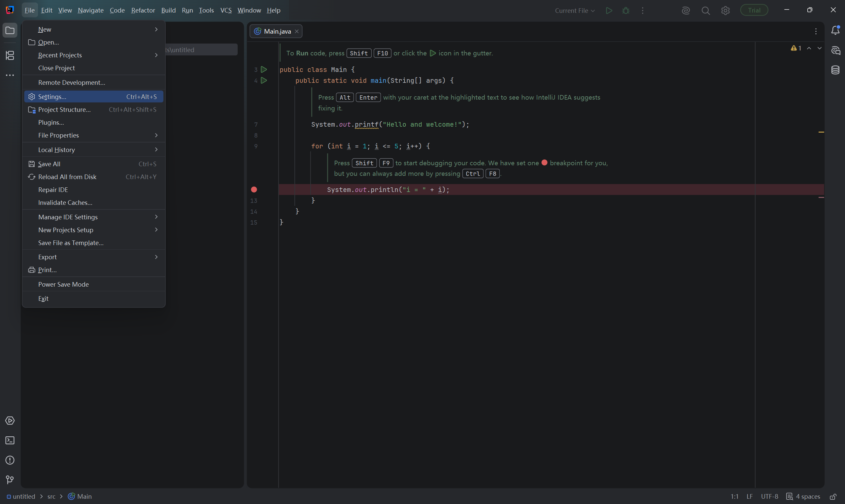
Task: Open the Database tool window
Action: (835, 70)
